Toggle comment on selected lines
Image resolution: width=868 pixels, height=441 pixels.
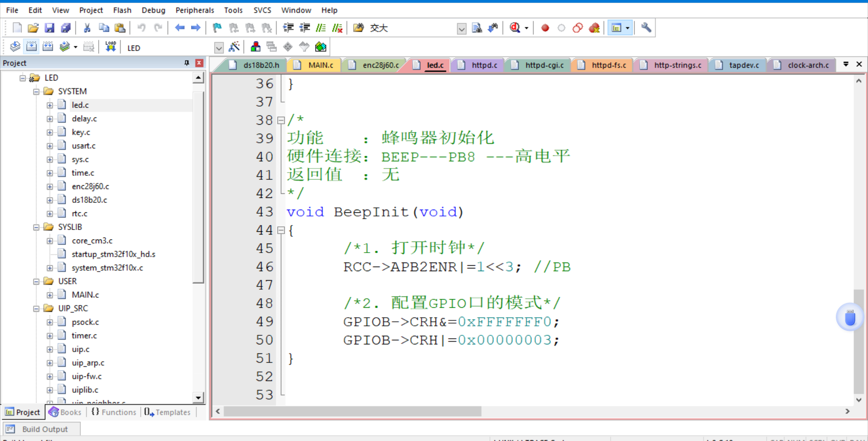321,28
